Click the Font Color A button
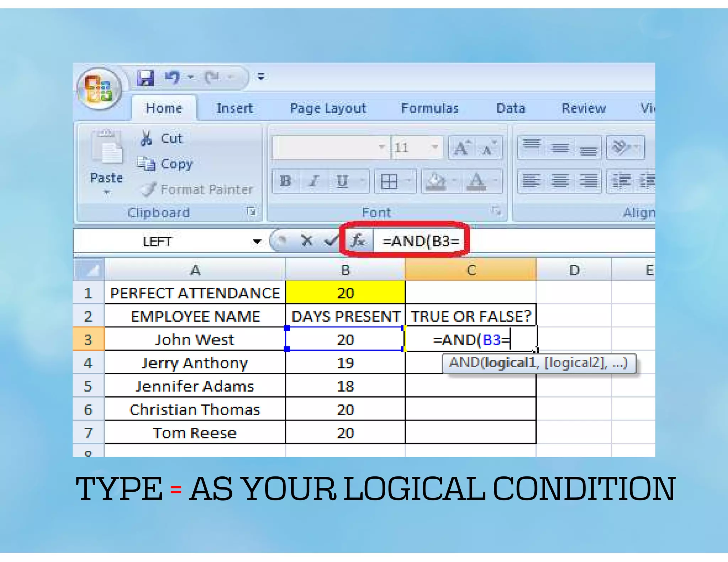This screenshot has width=728, height=562. click(476, 181)
